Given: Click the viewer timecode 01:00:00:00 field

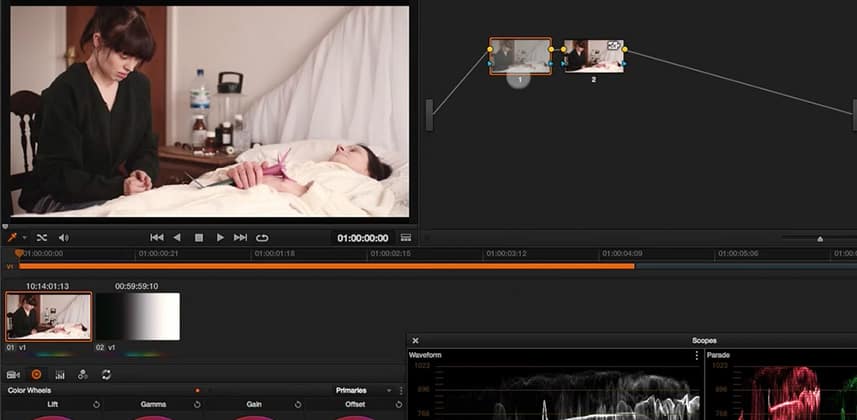Looking at the screenshot, I should (362, 238).
